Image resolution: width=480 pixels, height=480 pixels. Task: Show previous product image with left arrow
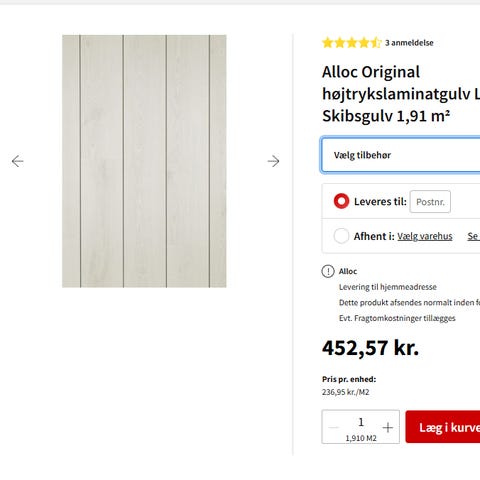(17, 161)
